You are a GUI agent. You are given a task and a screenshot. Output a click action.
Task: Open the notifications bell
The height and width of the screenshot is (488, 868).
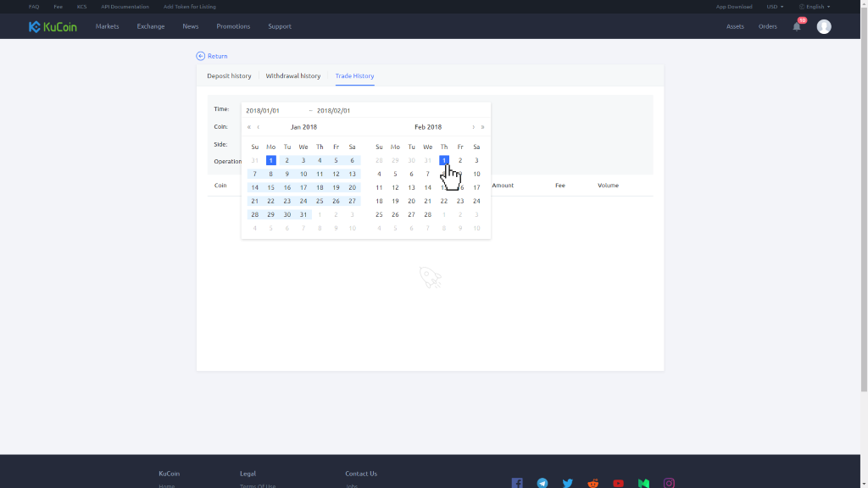tap(797, 26)
